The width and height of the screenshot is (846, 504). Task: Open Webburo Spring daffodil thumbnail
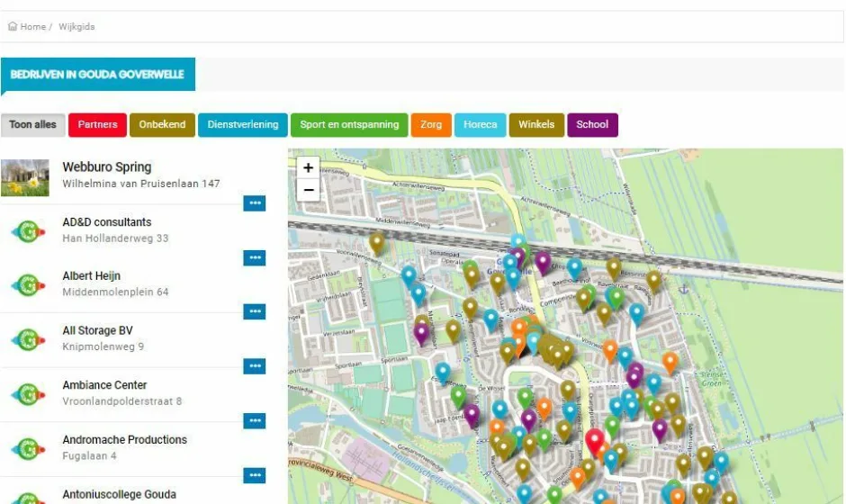pos(25,177)
